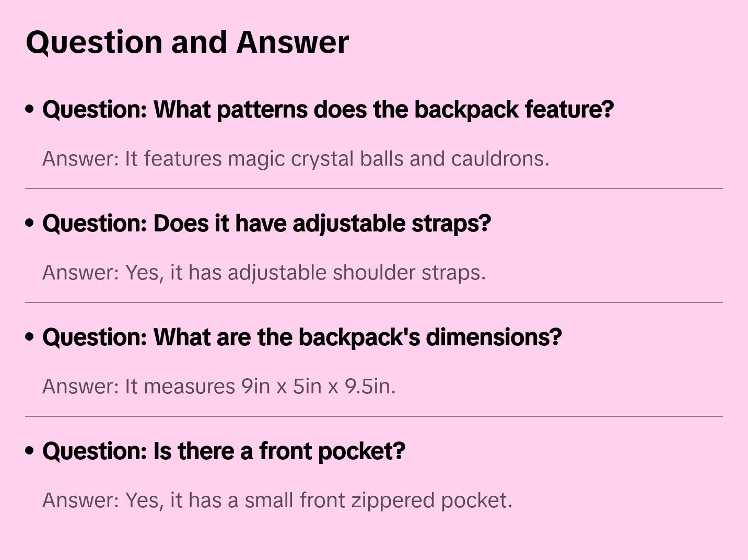Click the bullet beside the dimensions question

tap(30, 337)
